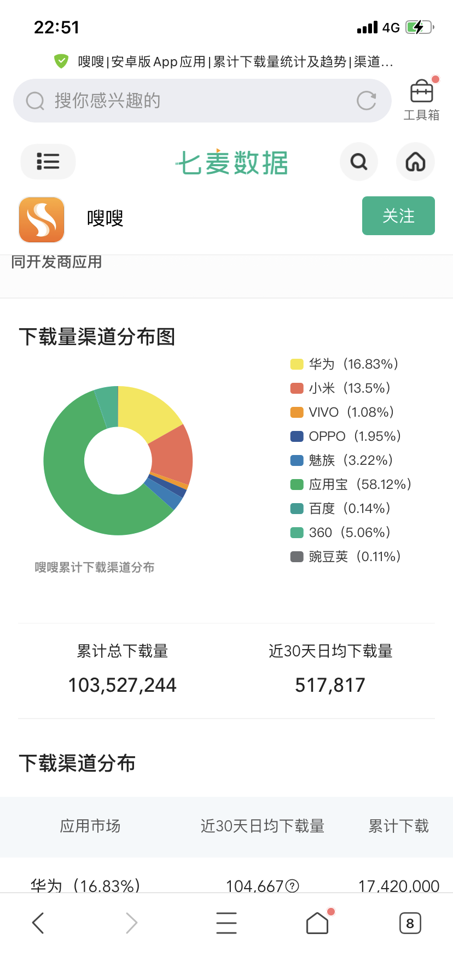Select 同开发商应用 section label
This screenshot has width=453, height=980.
[56, 262]
